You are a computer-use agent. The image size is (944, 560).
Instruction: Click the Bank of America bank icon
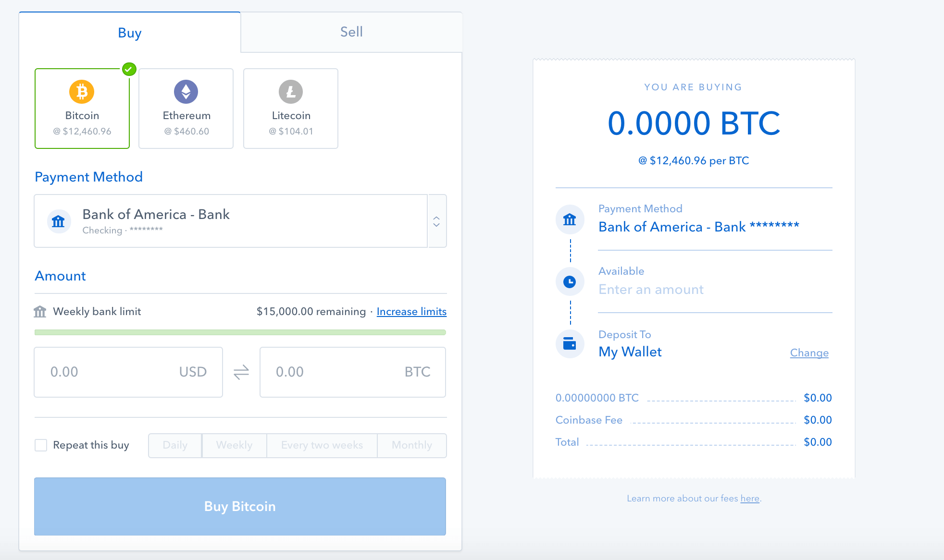[x=60, y=220]
